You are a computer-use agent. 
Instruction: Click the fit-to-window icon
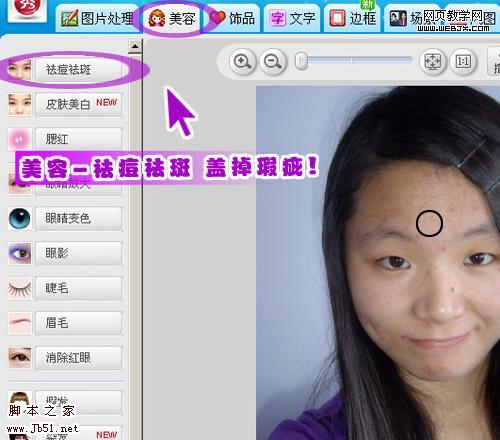coord(432,62)
